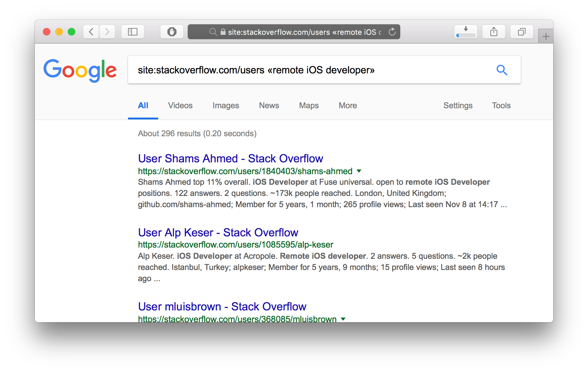Minimize the Safari window with yellow button
Image resolution: width=588 pixels, height=372 pixels.
[59, 32]
